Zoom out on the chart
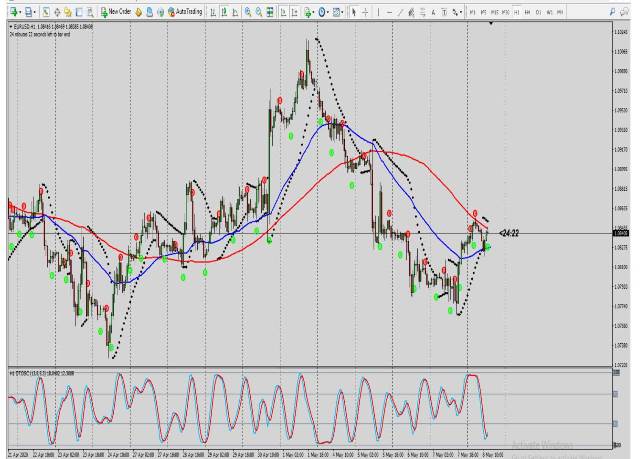 coord(260,11)
